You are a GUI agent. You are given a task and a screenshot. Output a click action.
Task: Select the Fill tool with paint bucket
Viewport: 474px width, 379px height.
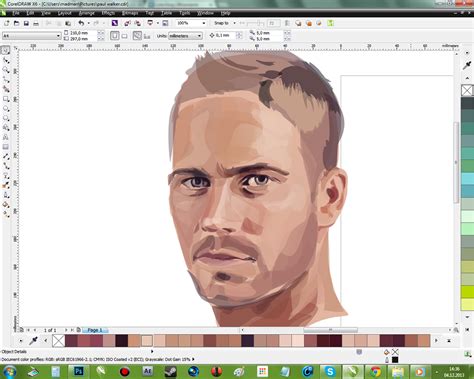(6, 205)
